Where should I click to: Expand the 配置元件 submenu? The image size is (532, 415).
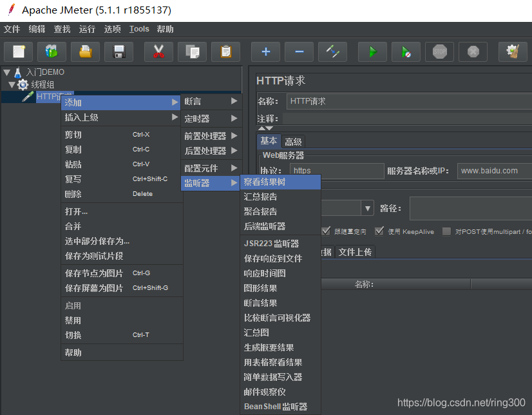211,168
